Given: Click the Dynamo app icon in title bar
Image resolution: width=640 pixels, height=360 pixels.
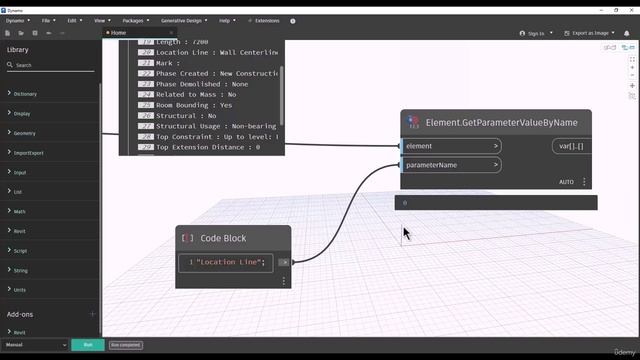Looking at the screenshot, I should tap(4, 10).
